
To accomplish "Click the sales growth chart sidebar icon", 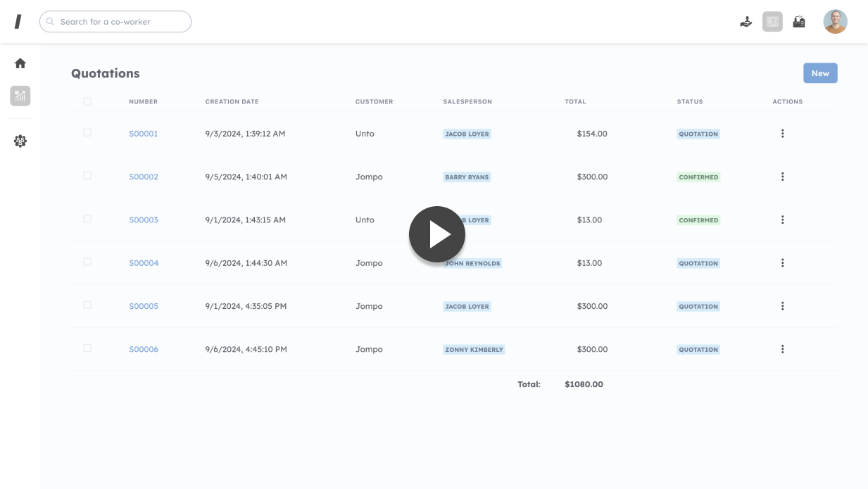I will click(20, 96).
